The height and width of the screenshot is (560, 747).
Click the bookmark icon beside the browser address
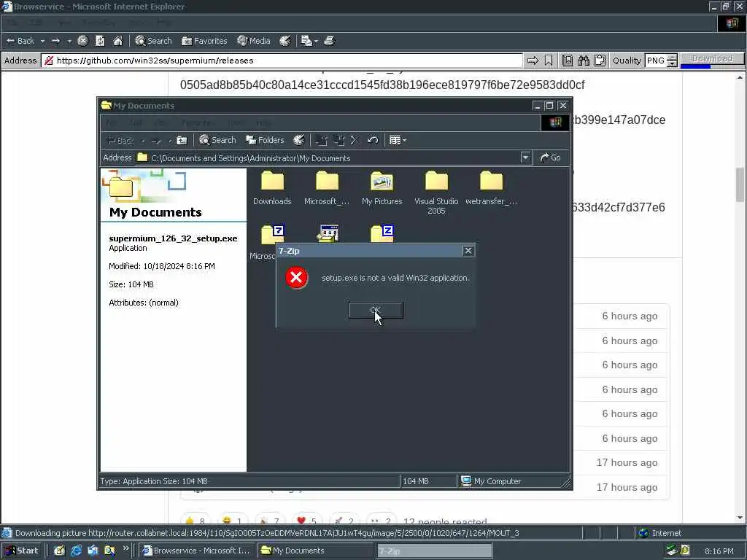[x=549, y=61]
